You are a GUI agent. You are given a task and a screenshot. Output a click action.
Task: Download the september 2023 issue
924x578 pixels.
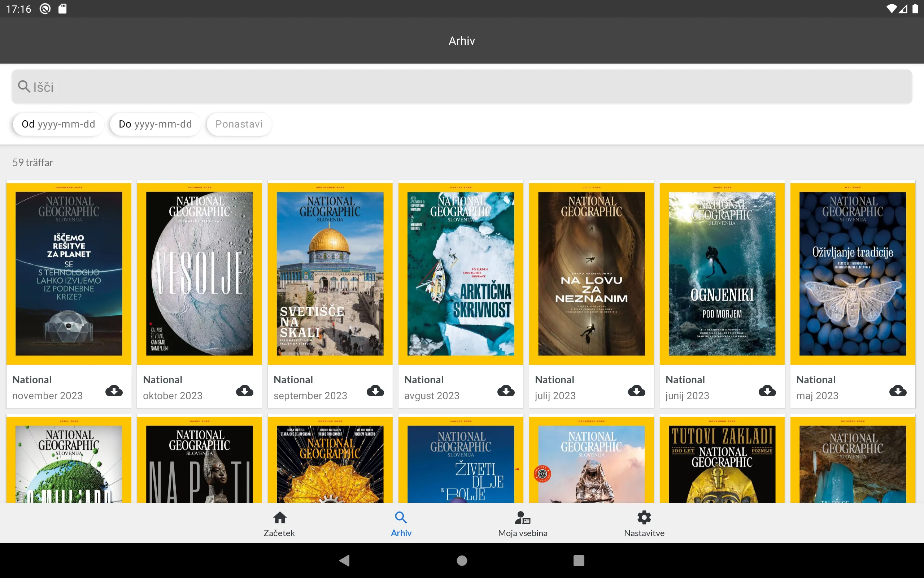pyautogui.click(x=375, y=391)
